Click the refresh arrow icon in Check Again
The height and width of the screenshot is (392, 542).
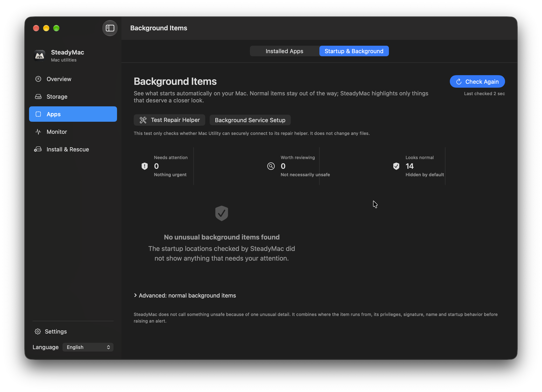pyautogui.click(x=459, y=82)
